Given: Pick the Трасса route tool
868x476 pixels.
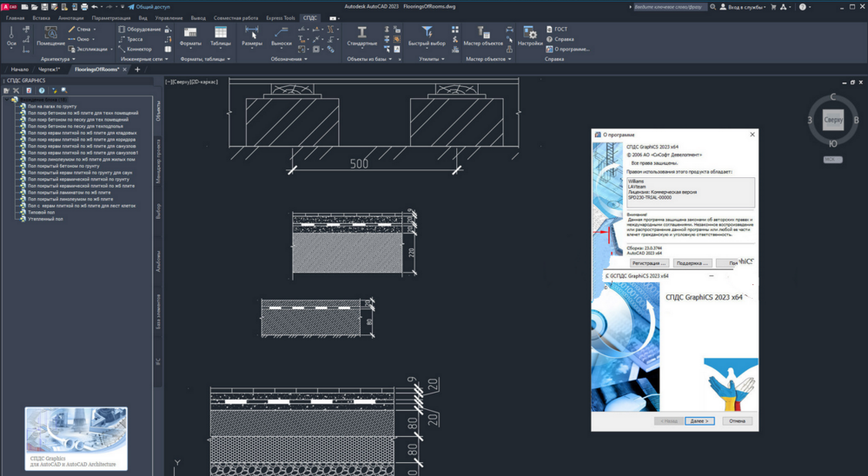Looking at the screenshot, I should coord(130,39).
